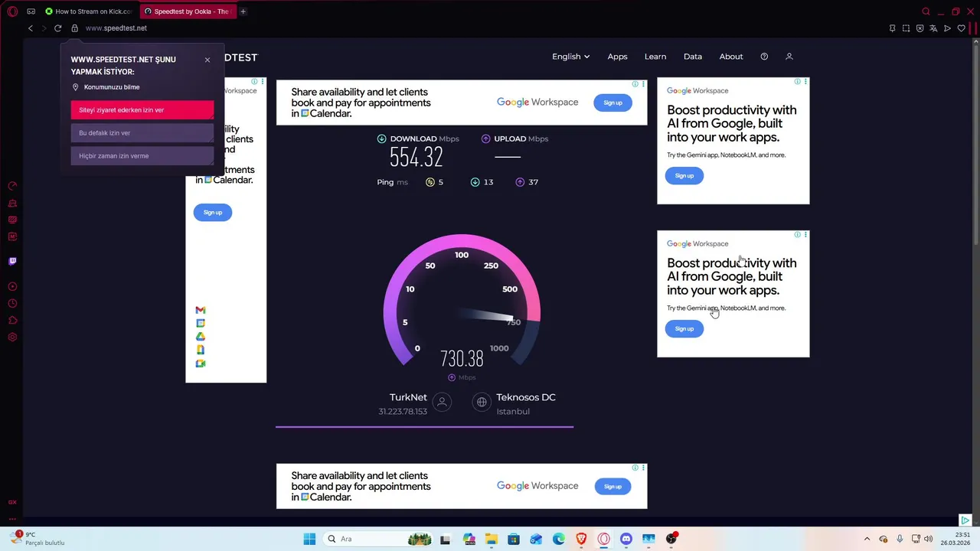This screenshot has width=980, height=551.
Task: Open the ad blocker shield icon
Action: pyautogui.click(x=920, y=28)
